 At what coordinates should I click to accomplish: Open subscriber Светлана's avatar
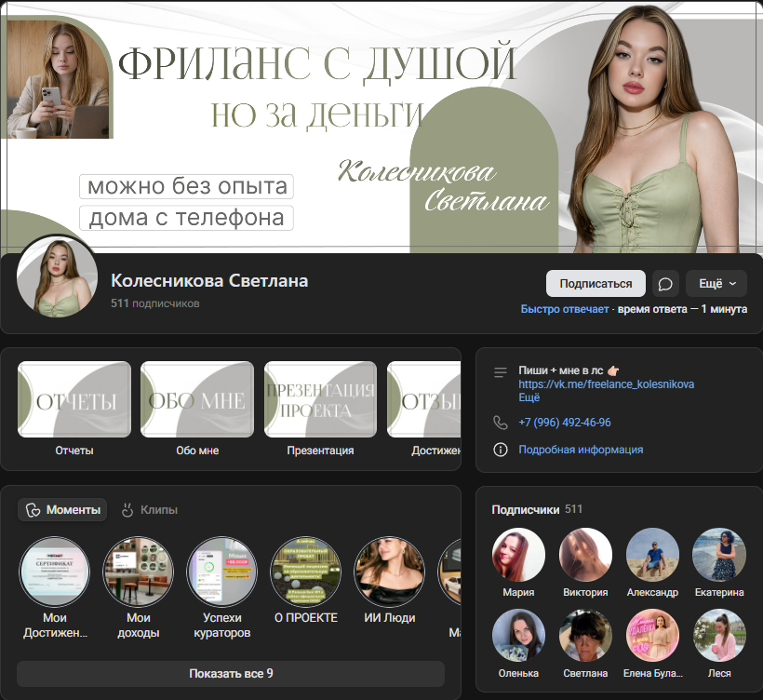[x=585, y=636]
